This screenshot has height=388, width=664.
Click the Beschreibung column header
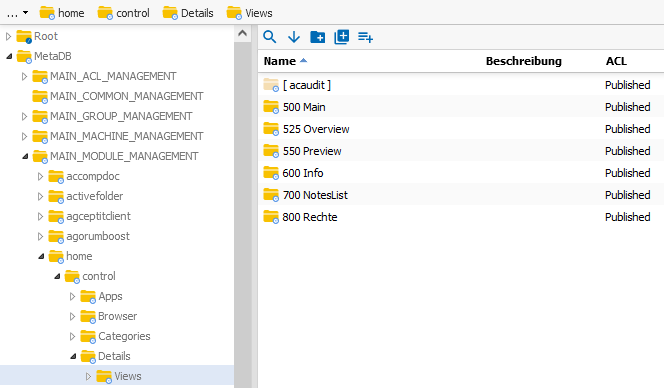point(523,61)
